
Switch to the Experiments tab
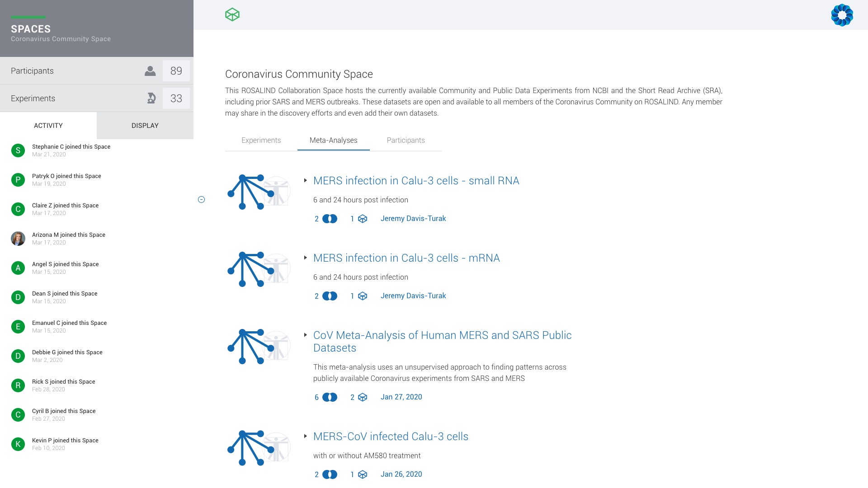(x=261, y=140)
